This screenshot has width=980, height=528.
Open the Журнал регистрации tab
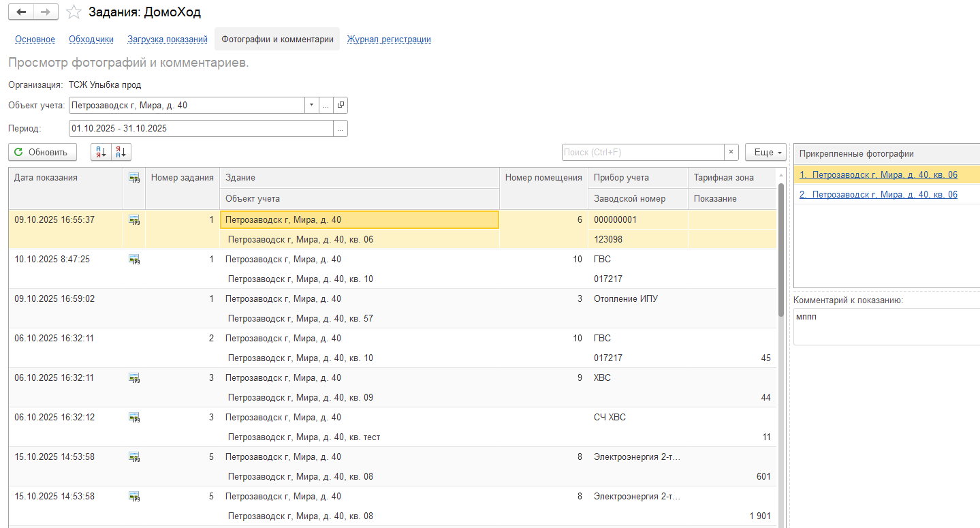pos(389,40)
